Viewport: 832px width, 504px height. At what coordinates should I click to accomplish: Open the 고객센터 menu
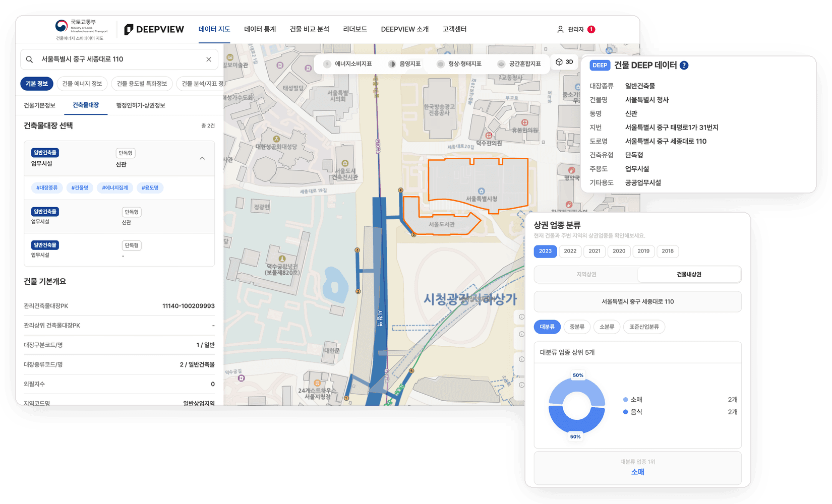(x=454, y=29)
